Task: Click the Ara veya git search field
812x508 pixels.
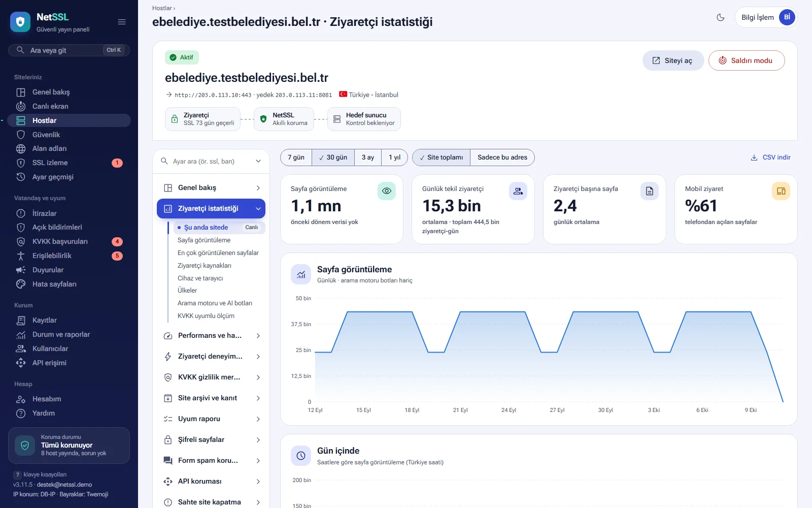Action: pos(69,50)
